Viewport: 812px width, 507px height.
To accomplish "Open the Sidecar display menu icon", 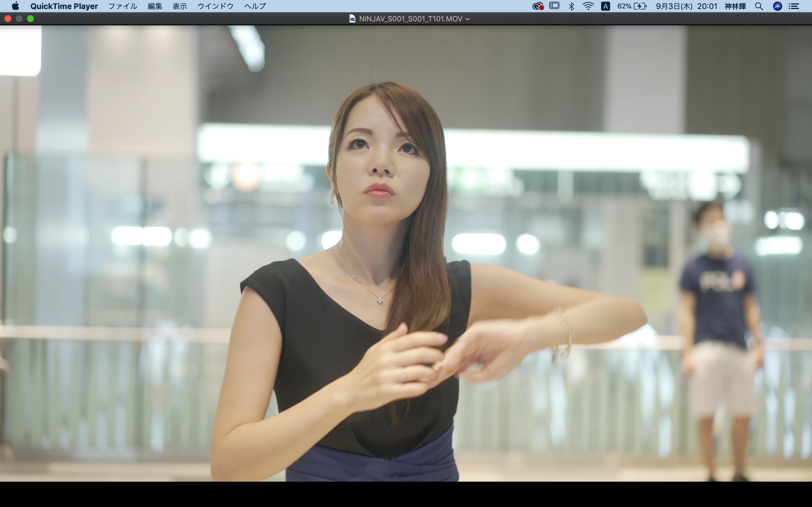I will pyautogui.click(x=554, y=6).
